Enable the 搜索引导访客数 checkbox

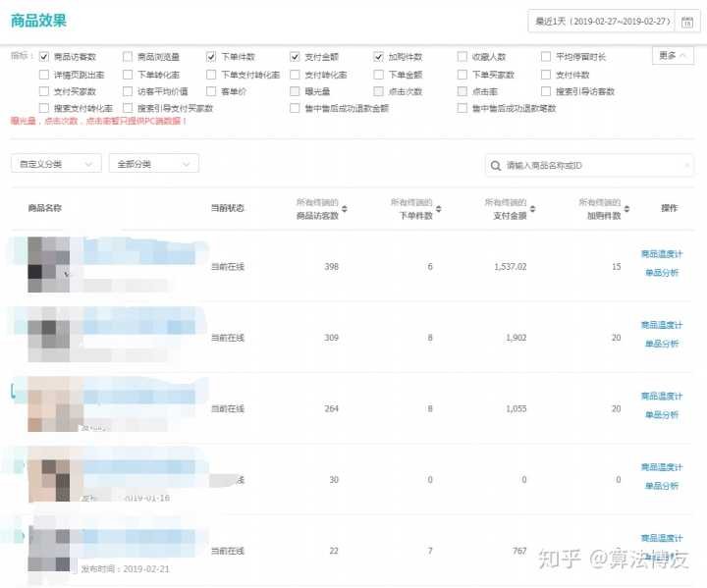point(546,91)
